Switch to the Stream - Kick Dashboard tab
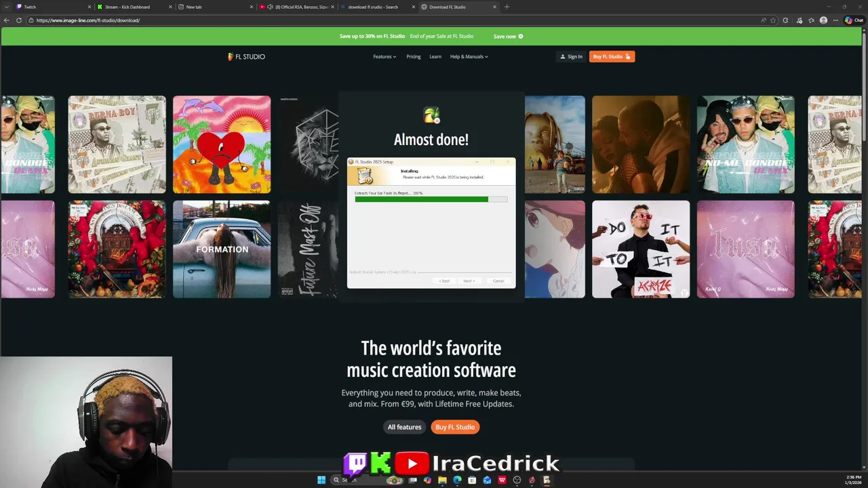This screenshot has width=868, height=488. [x=133, y=7]
